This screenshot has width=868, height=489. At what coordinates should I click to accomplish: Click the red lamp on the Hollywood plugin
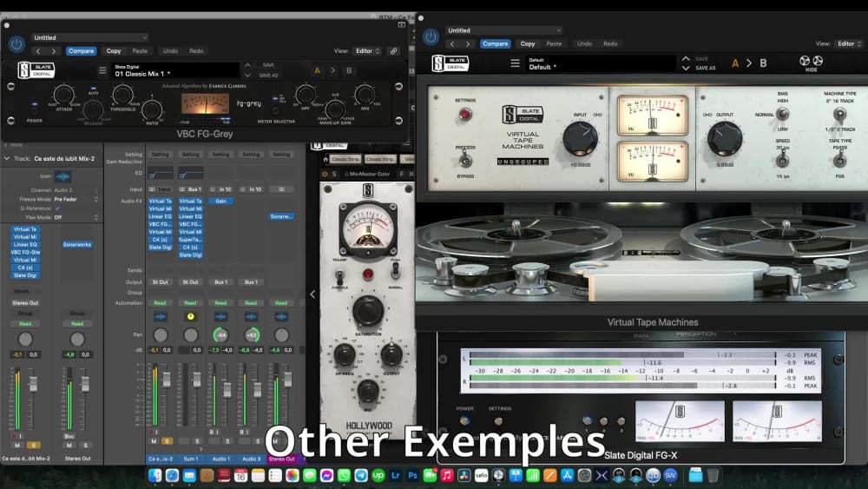click(367, 274)
